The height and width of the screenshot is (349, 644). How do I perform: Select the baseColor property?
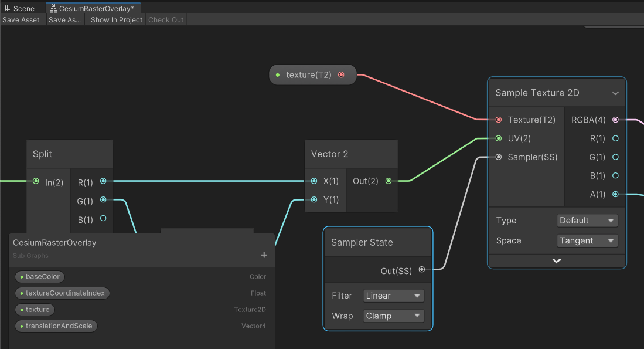[x=40, y=277]
